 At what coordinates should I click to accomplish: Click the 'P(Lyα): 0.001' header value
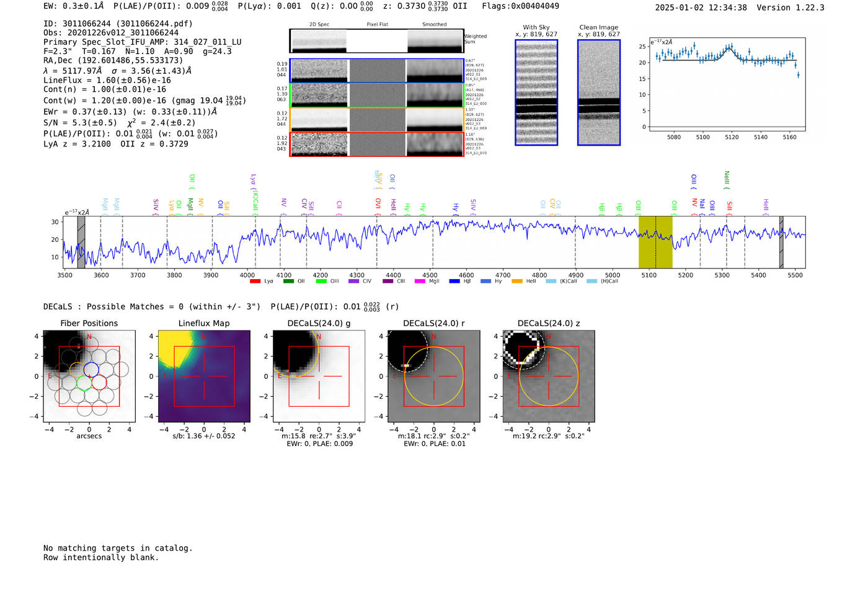[x=270, y=6]
